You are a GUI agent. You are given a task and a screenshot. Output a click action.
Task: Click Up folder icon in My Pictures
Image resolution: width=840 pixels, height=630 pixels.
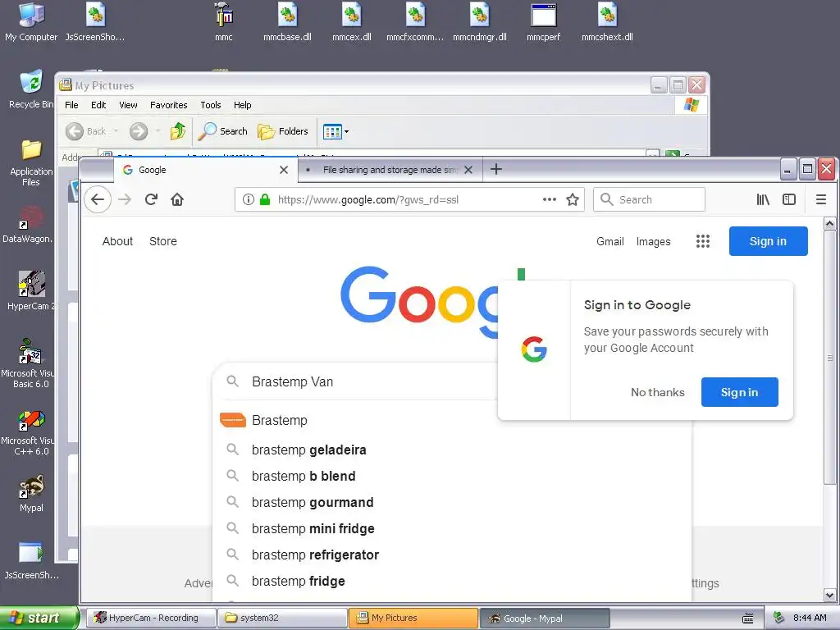click(178, 131)
